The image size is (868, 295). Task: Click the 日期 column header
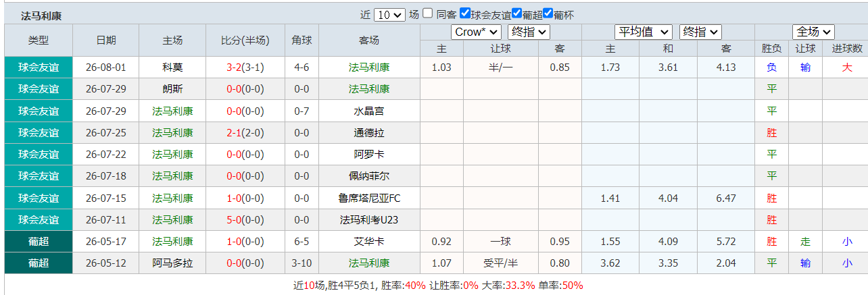pyautogui.click(x=105, y=40)
